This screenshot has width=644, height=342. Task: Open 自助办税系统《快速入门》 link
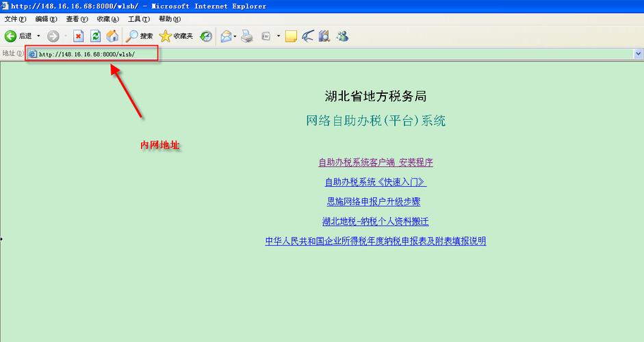click(x=376, y=182)
